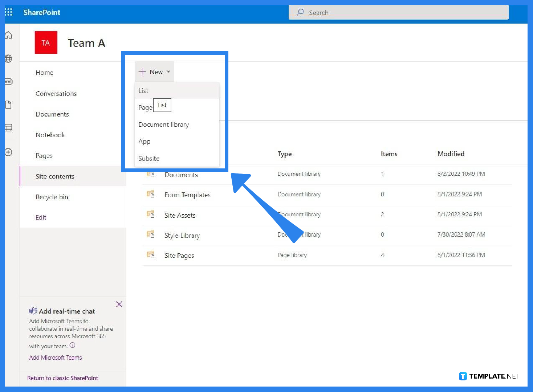Screen dimensions: 533x392
Task: Open Pages in site navigation
Action: tap(44, 156)
